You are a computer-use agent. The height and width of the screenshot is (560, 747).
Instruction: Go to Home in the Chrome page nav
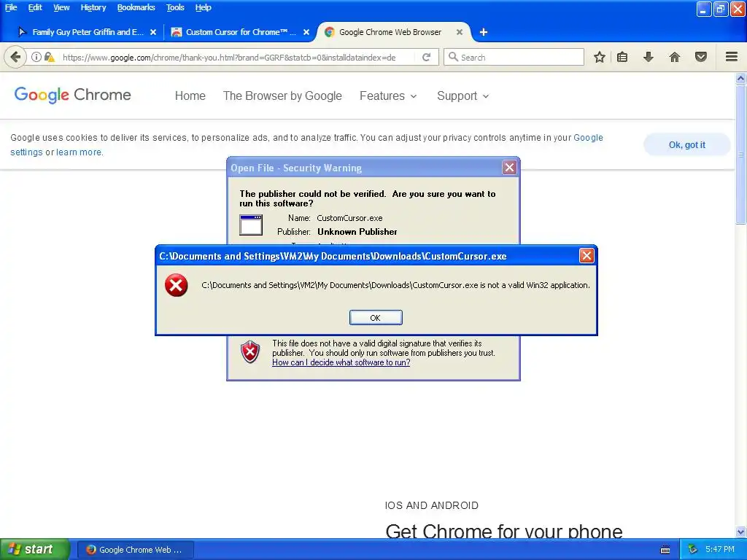(190, 96)
